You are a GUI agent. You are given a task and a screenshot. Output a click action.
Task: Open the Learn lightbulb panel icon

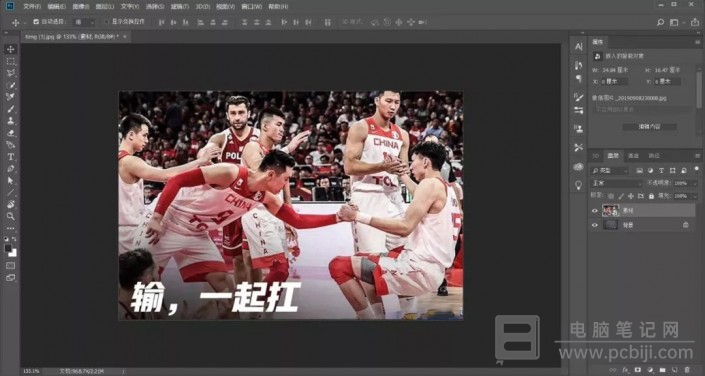pyautogui.click(x=578, y=185)
